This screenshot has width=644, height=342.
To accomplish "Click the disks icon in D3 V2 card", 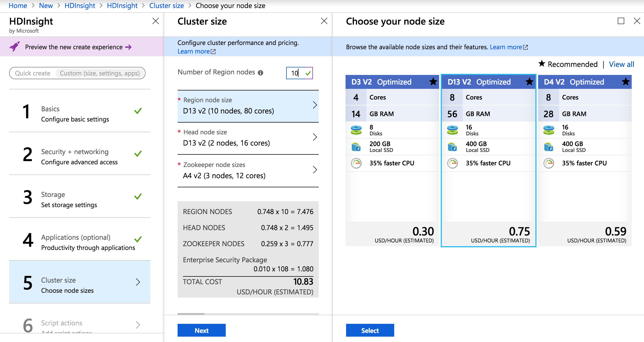I will click(356, 130).
